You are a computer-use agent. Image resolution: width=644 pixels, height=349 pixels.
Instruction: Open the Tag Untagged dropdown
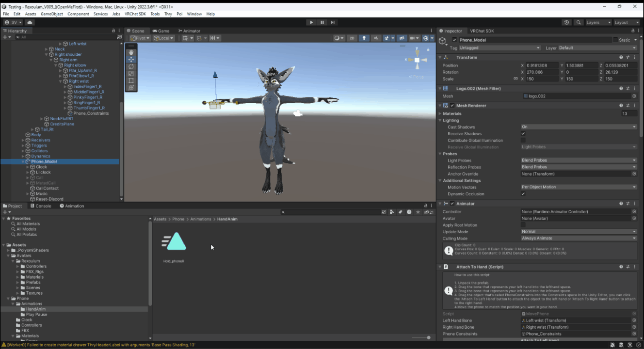click(x=499, y=48)
